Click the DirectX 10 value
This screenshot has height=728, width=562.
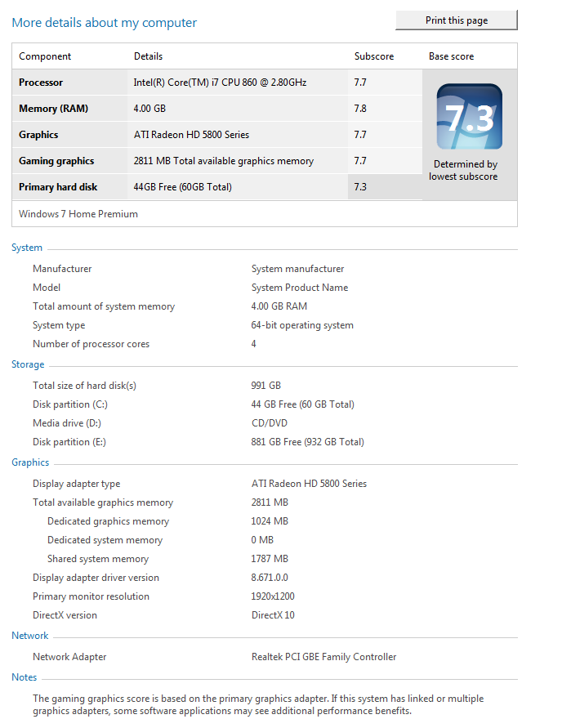(273, 615)
